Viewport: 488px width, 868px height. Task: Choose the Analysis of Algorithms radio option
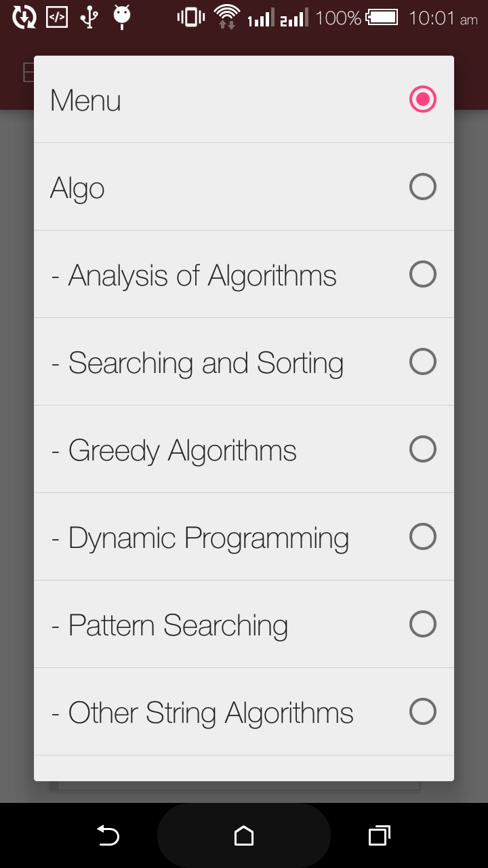click(x=422, y=274)
